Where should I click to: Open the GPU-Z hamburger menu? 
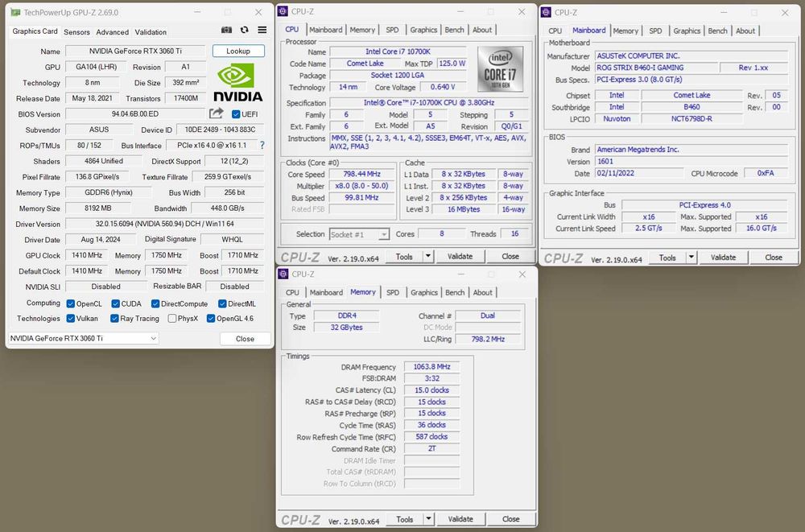pyautogui.click(x=262, y=31)
